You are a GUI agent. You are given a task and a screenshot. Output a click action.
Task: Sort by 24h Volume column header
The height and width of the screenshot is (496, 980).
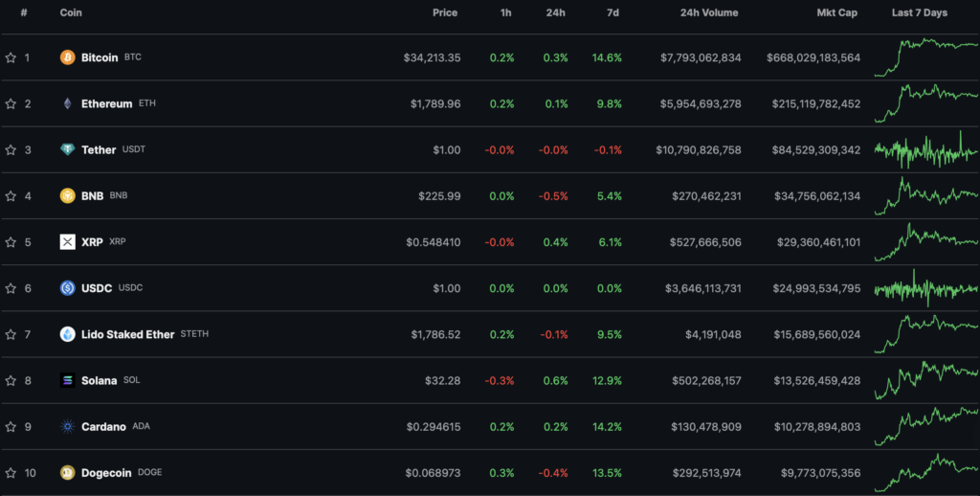(x=708, y=13)
